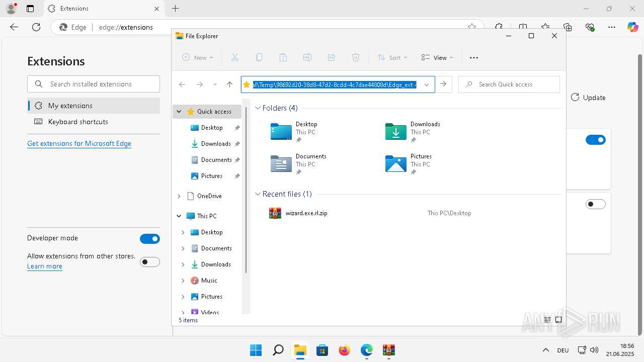The width and height of the screenshot is (644, 362).
Task: Open the View dropdown in File Explorer
Action: [x=437, y=57]
